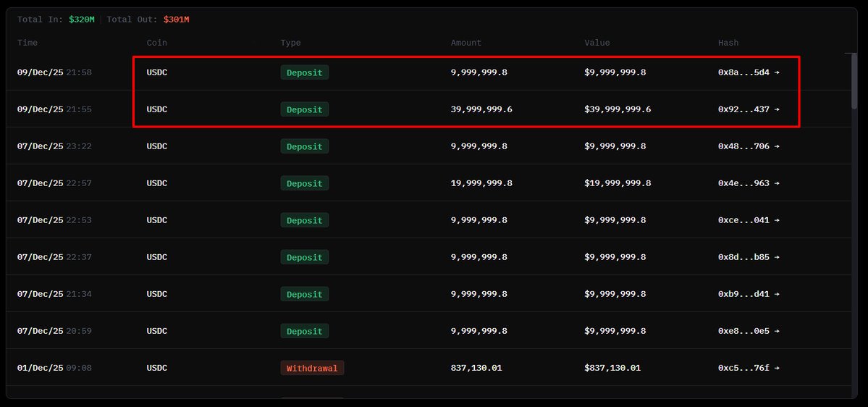Open transaction hash link 0xb9...d41
The width and height of the screenshot is (868, 407).
tap(749, 294)
